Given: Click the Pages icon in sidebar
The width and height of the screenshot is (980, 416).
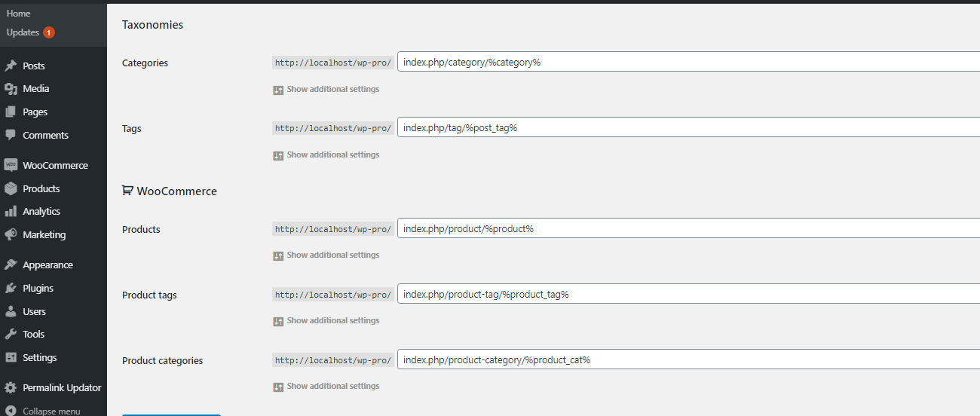Looking at the screenshot, I should [x=11, y=112].
